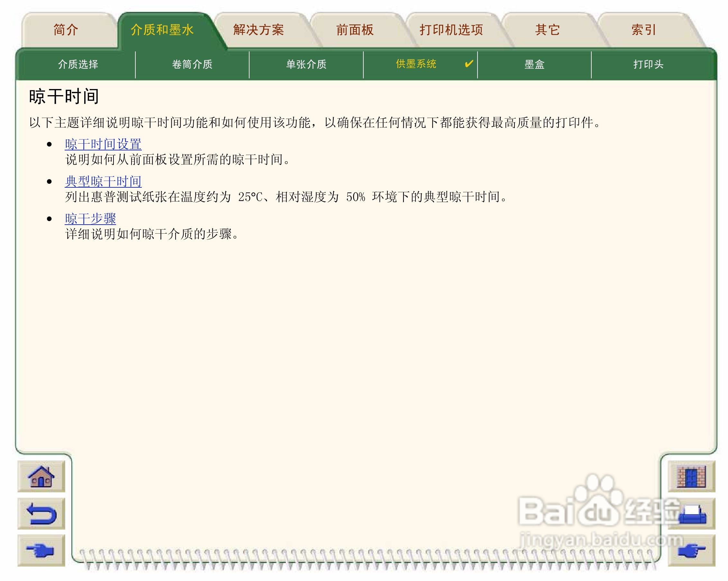The width and height of the screenshot is (728, 581).
Task: Switch to the 解决方案 tab
Action: pos(258,30)
